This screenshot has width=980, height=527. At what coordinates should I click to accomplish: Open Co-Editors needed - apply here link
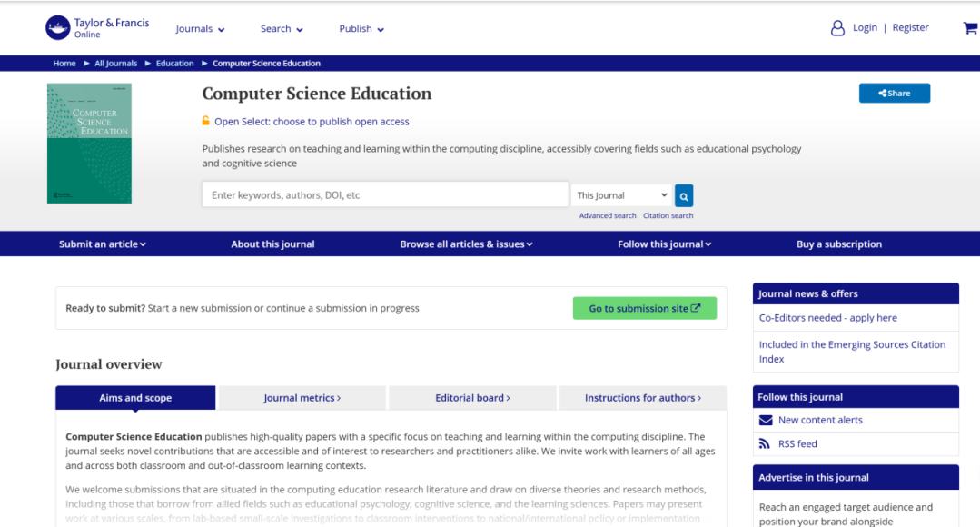(x=828, y=318)
